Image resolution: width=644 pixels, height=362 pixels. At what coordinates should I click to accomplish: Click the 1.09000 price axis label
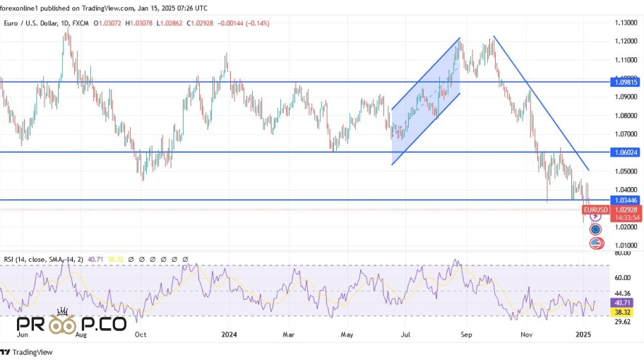pos(626,97)
